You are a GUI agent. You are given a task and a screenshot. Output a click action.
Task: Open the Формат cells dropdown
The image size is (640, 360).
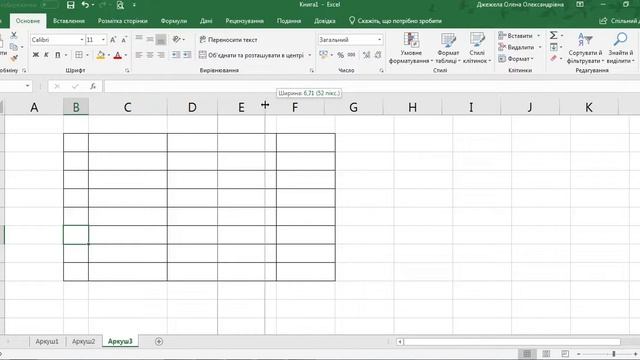(516, 59)
